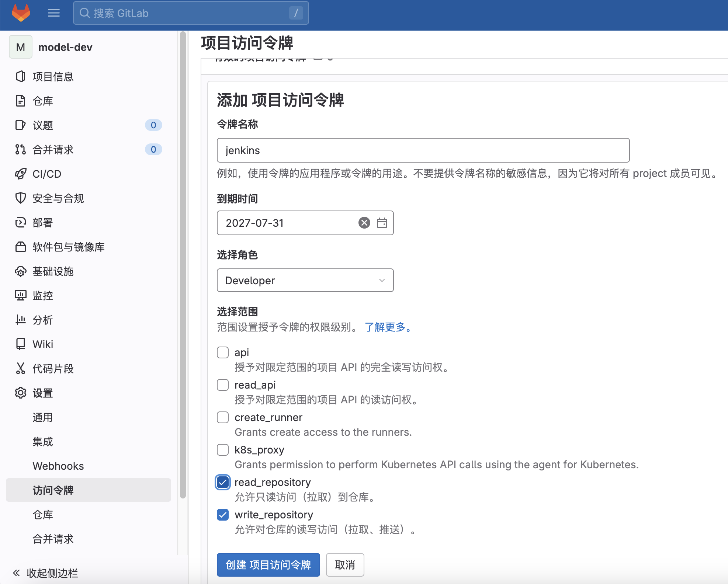
Task: Click Create project access token button
Action: [268, 565]
